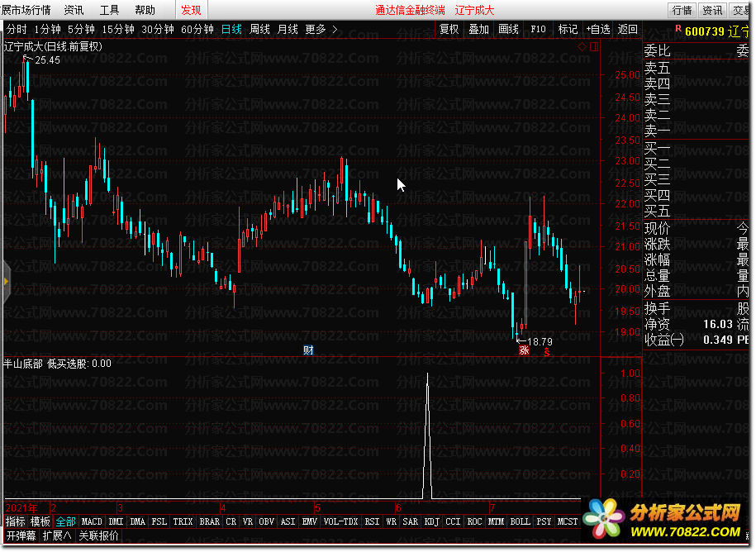The height and width of the screenshot is (552, 756).
Task: Open the 帮助 menu
Action: pyautogui.click(x=145, y=10)
